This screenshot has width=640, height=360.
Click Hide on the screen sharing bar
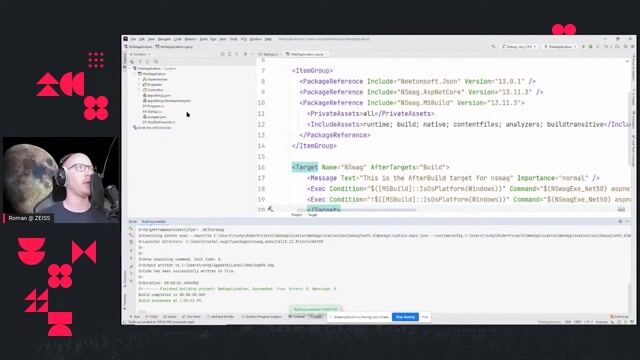(x=425, y=317)
